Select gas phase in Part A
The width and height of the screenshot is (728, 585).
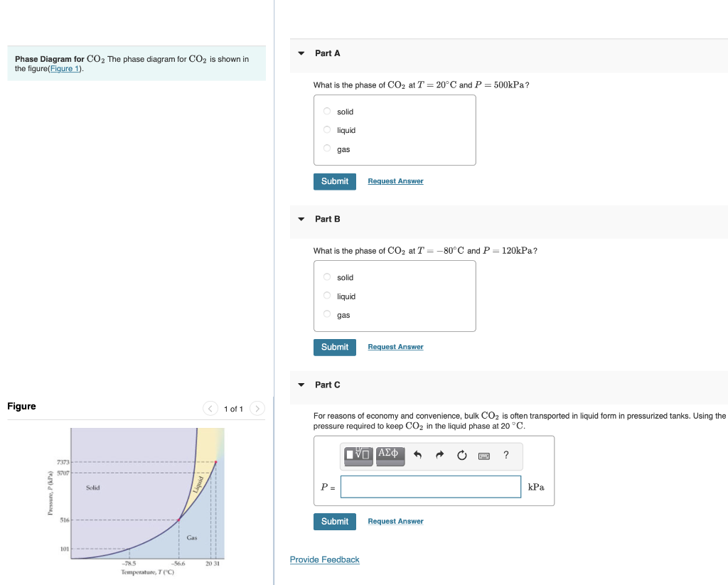(326, 148)
